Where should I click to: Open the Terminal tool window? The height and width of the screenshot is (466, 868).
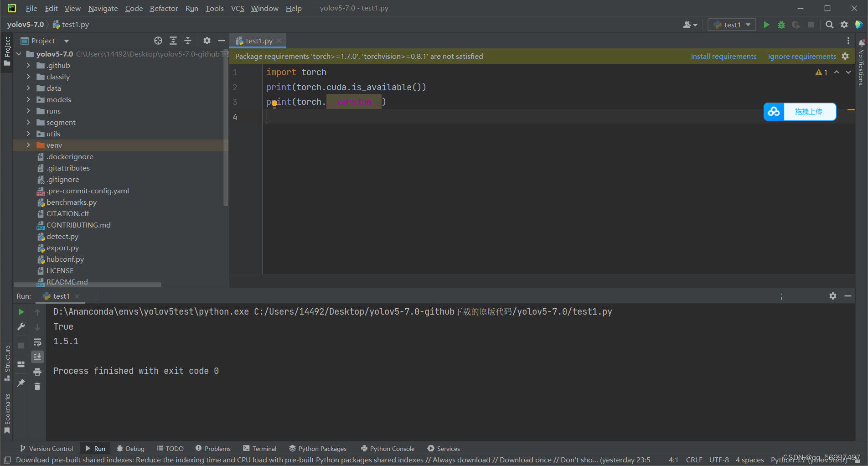pyautogui.click(x=260, y=449)
